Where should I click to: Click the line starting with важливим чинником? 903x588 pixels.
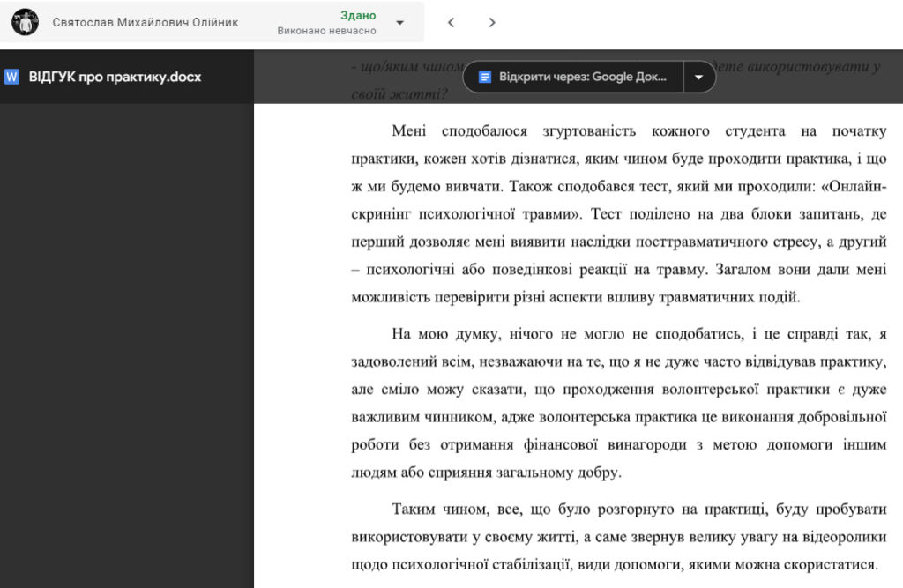click(x=617, y=417)
